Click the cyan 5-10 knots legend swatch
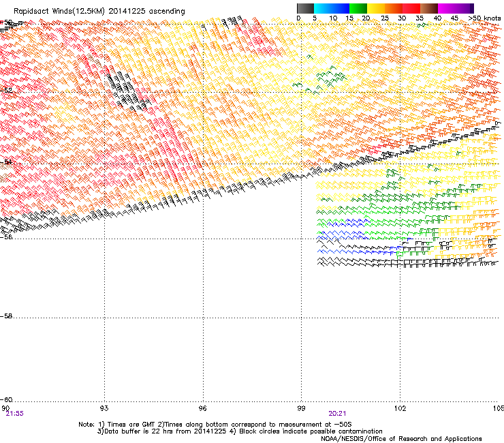Image resolution: width=504 pixels, height=443 pixels. click(x=323, y=8)
